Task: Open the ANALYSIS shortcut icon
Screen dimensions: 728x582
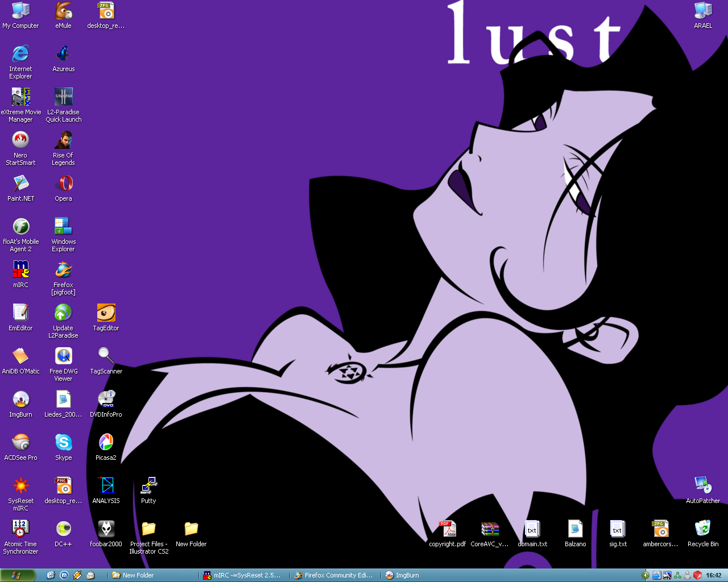Action: tap(106, 490)
